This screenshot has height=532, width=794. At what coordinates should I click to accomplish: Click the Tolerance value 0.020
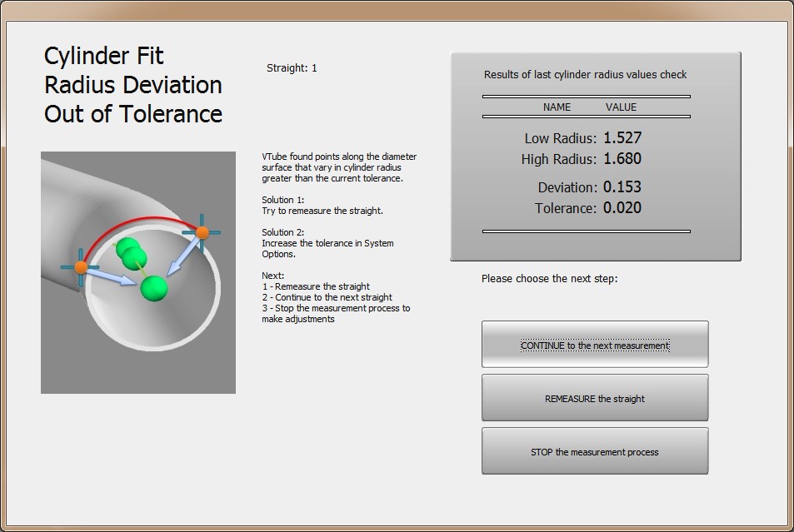(x=622, y=208)
